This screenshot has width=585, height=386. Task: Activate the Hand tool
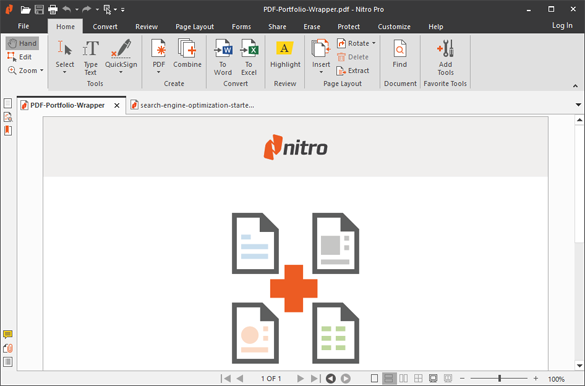(22, 43)
